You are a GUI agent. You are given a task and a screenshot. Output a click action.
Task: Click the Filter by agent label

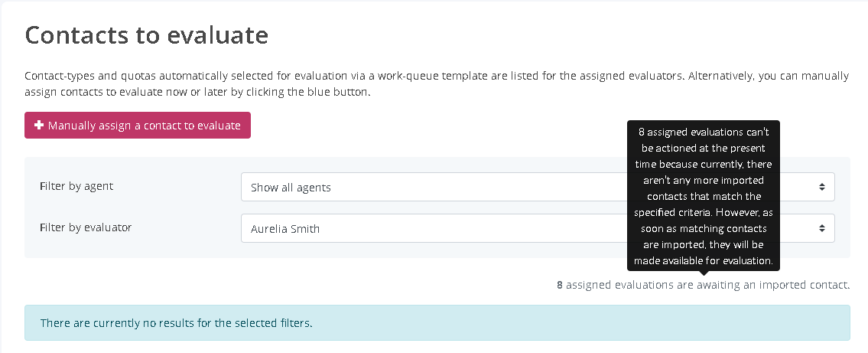(x=76, y=186)
